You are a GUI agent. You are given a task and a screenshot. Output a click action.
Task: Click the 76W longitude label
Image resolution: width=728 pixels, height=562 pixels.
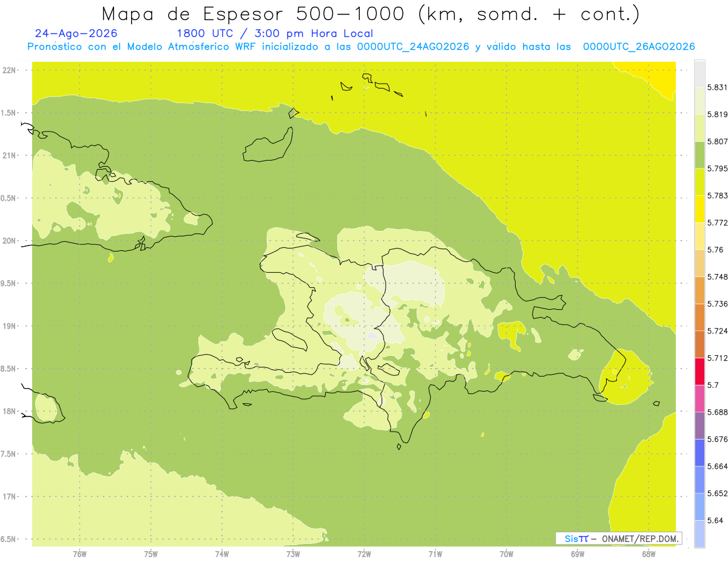[x=79, y=554]
